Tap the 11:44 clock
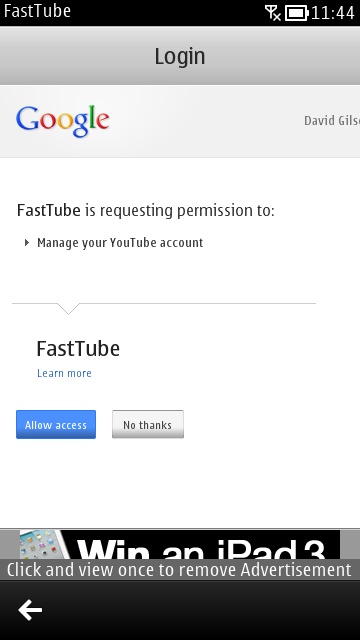Viewport: 360px width, 640px height. (333, 13)
